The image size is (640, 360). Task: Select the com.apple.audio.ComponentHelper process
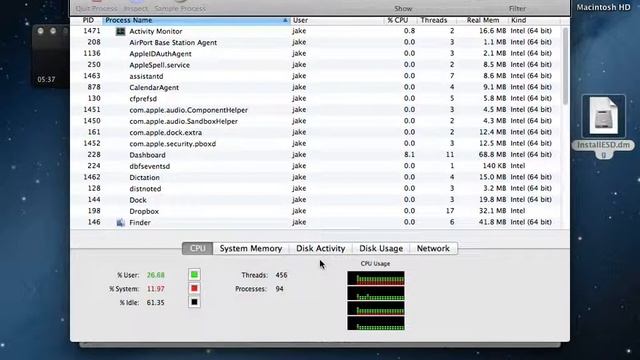click(316, 110)
